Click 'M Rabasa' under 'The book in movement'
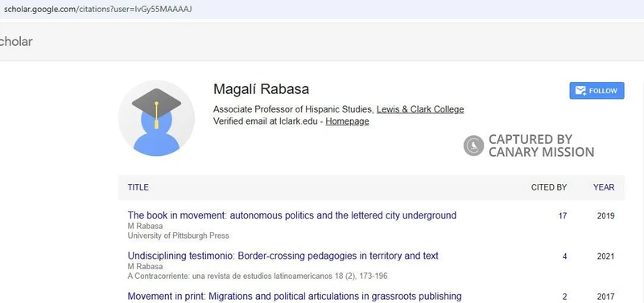Image resolution: width=644 pixels, height=303 pixels. pos(145,226)
